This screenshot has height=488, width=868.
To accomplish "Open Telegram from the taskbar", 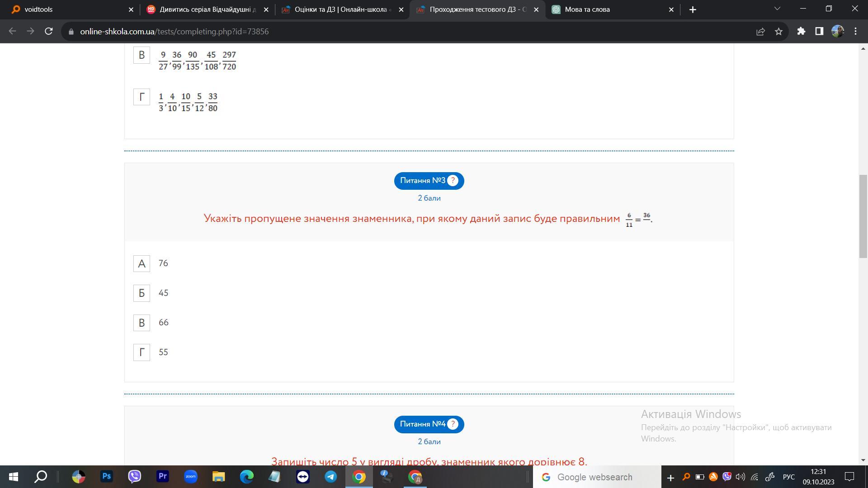I will point(331,477).
